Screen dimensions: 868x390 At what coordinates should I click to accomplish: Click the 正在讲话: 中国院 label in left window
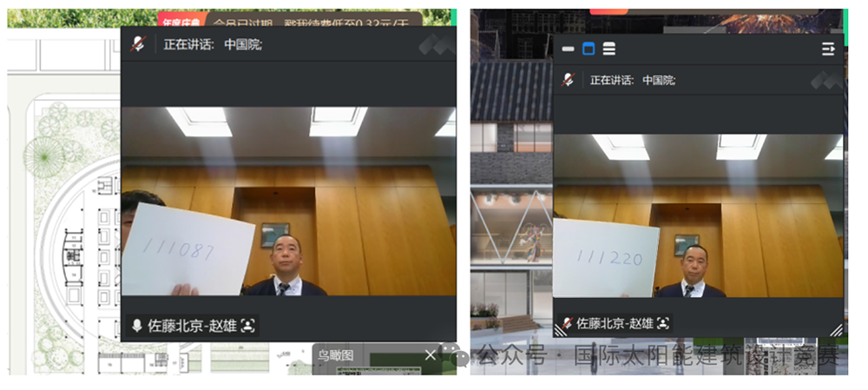(x=213, y=44)
